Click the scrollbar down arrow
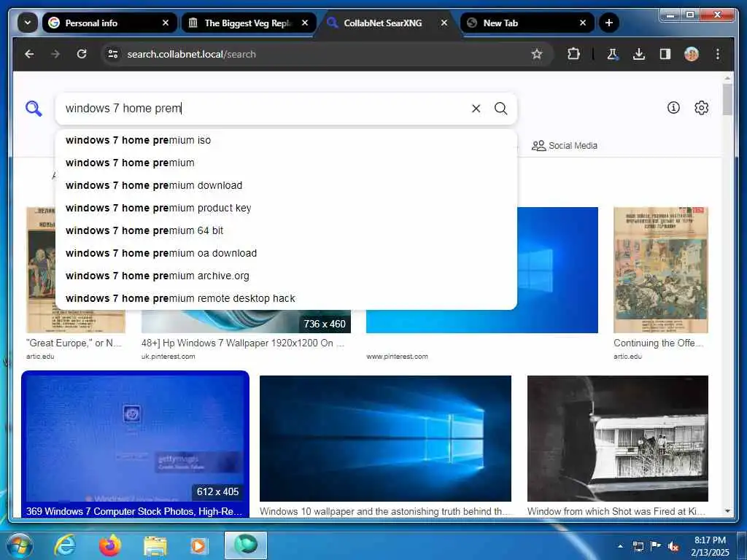747x560 pixels. [727, 511]
